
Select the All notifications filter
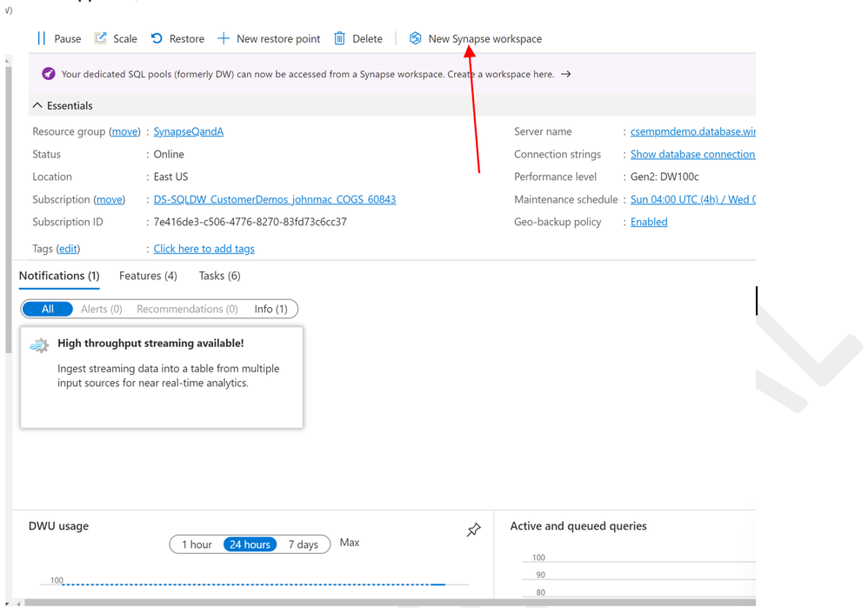click(x=48, y=309)
